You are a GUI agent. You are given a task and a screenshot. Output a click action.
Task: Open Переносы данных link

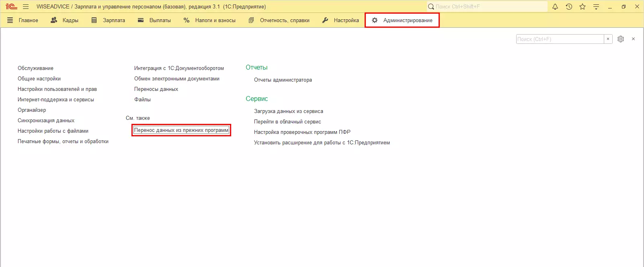(156, 89)
